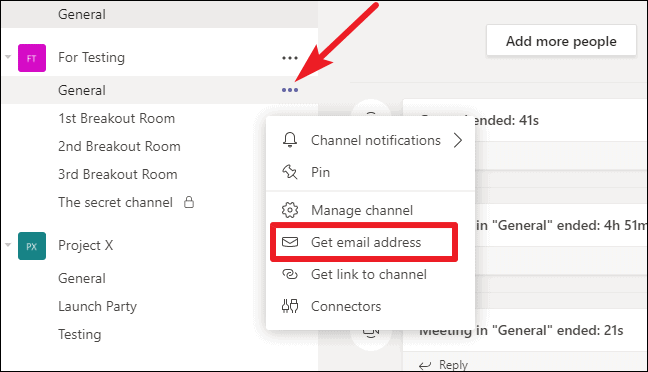
Task: Select the PX Project X avatar
Action: tap(32, 246)
